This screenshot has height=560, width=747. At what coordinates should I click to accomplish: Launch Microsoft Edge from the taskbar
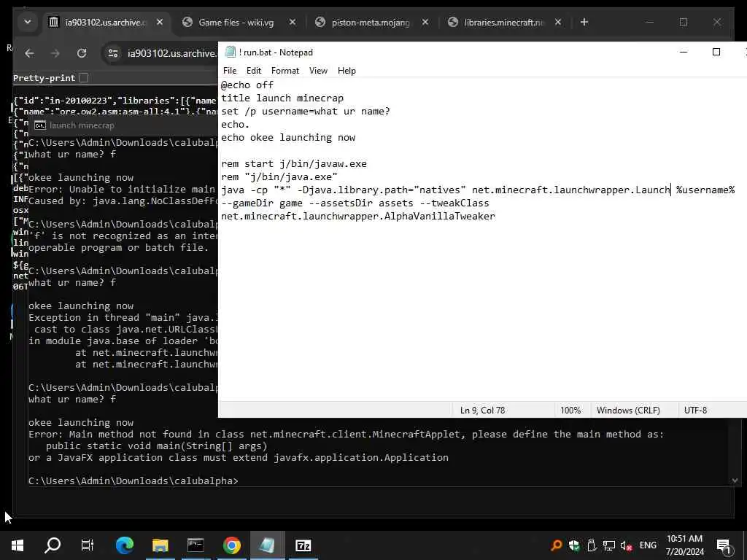click(124, 545)
